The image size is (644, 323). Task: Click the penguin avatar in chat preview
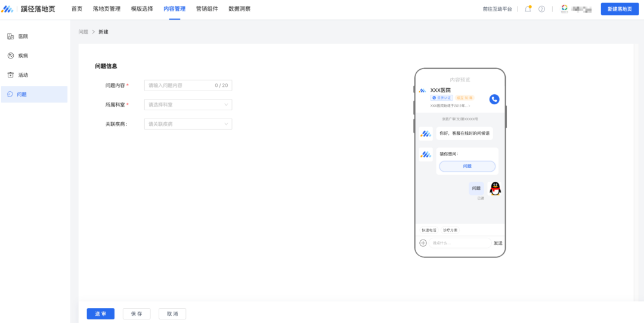pos(495,189)
